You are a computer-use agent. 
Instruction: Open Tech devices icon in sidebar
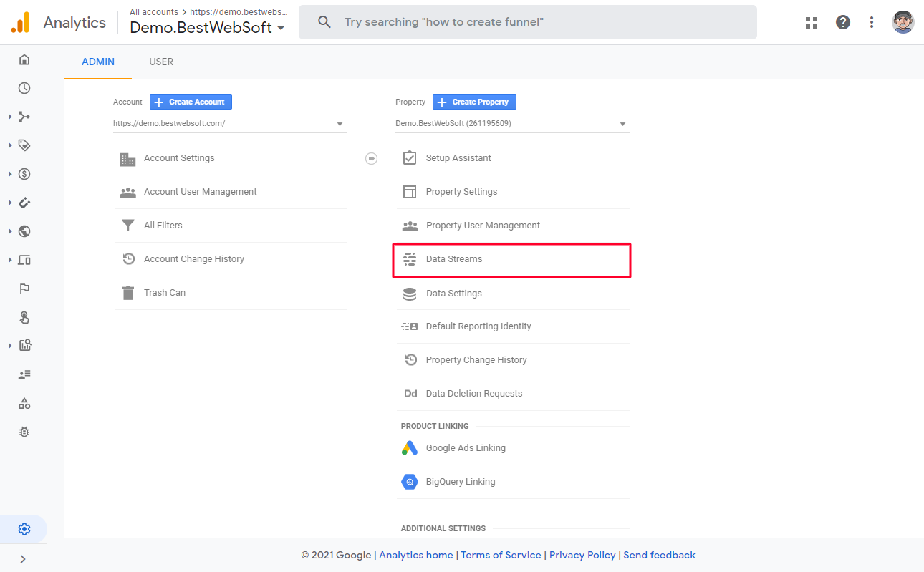pyautogui.click(x=24, y=260)
